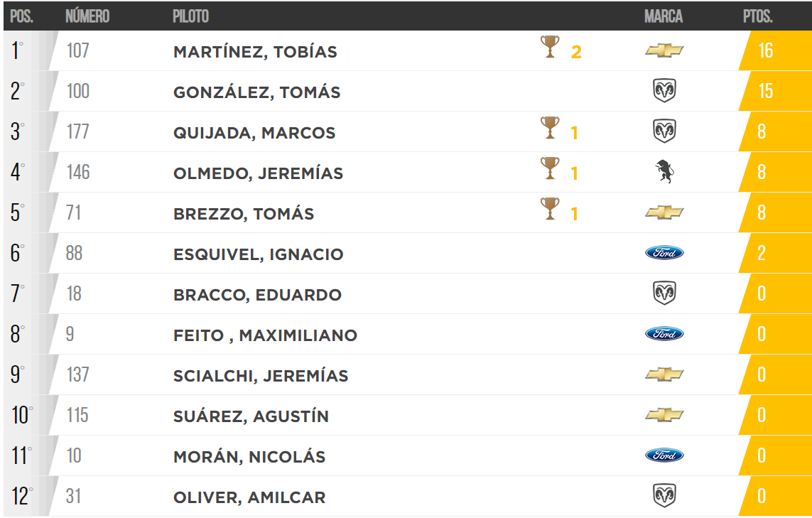Select the NÚMERO column header
The image size is (812, 518).
coord(87,16)
